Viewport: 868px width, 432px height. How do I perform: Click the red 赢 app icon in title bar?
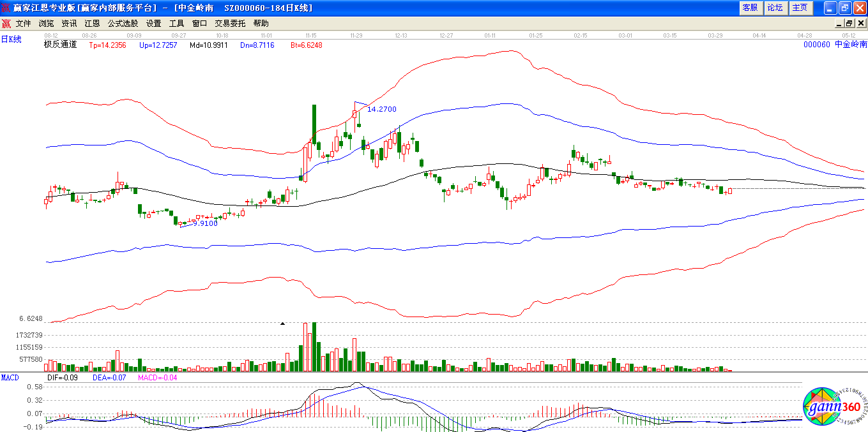click(x=6, y=8)
